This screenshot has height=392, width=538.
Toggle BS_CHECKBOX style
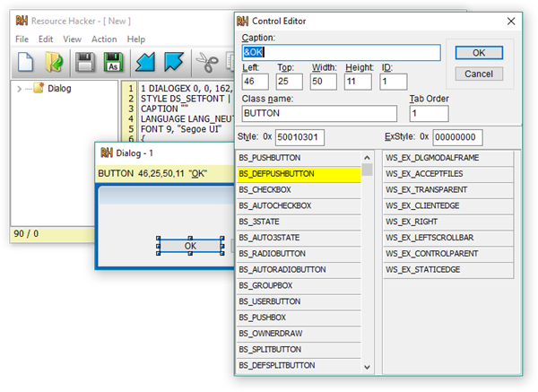(x=299, y=190)
